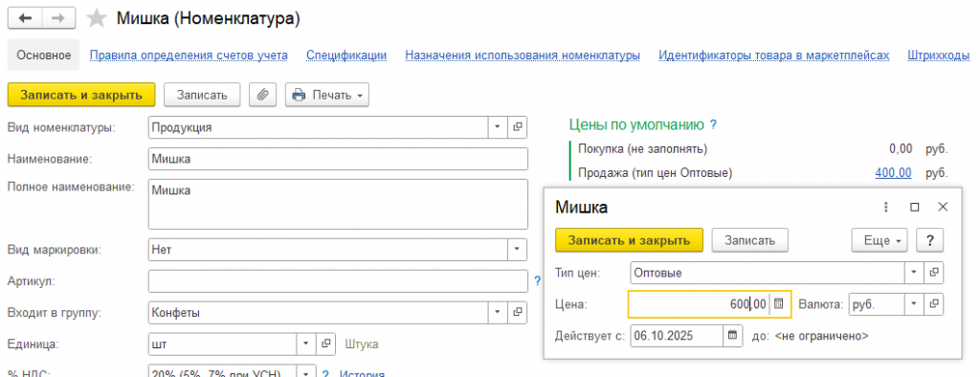
Task: Open Идентификаторы товара в маркетплейсах tab
Action: [773, 55]
